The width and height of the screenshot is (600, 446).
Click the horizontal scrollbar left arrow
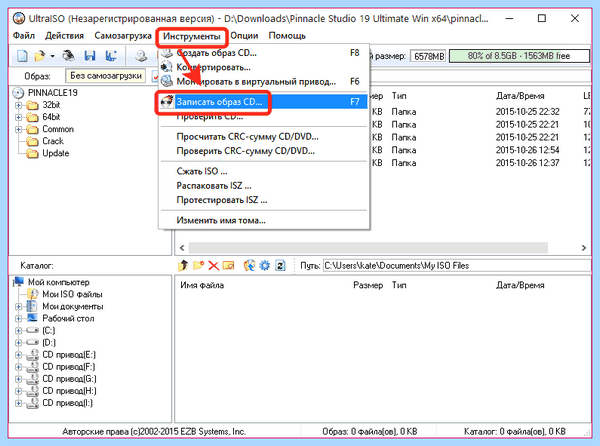coord(182,247)
